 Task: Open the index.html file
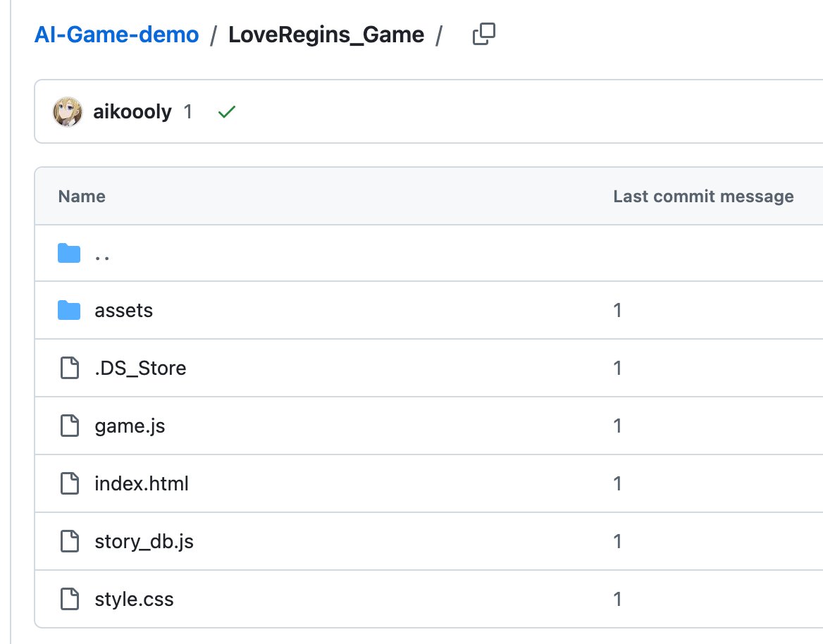(x=141, y=483)
